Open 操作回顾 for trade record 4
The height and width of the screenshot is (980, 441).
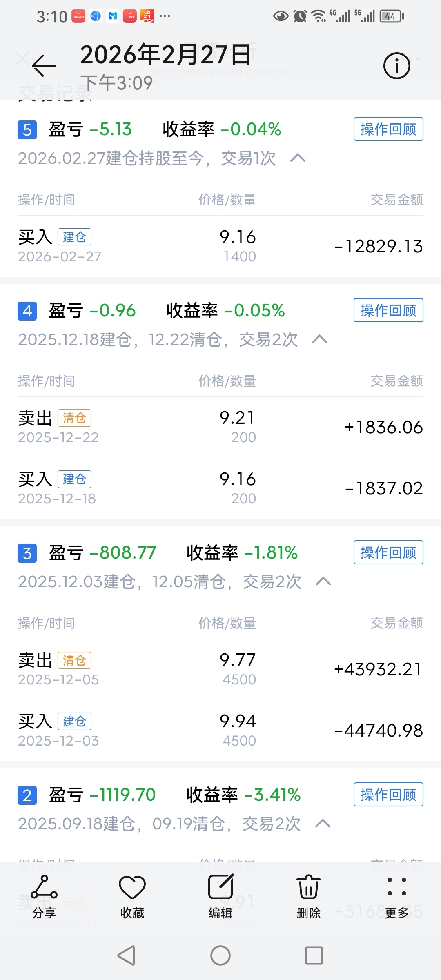click(x=388, y=310)
